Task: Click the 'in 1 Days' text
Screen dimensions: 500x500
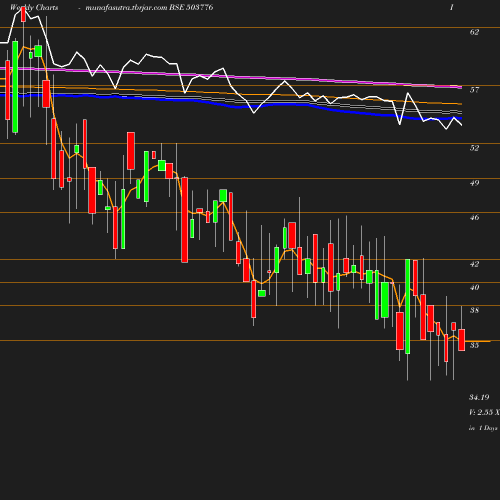Action: pyautogui.click(x=483, y=428)
